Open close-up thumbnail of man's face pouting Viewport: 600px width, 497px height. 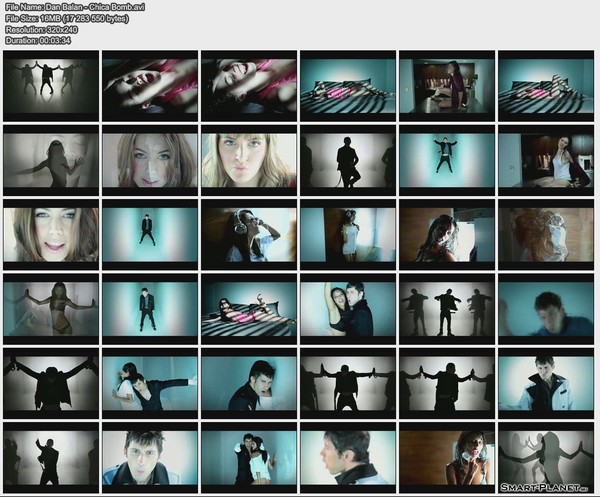tap(150, 458)
